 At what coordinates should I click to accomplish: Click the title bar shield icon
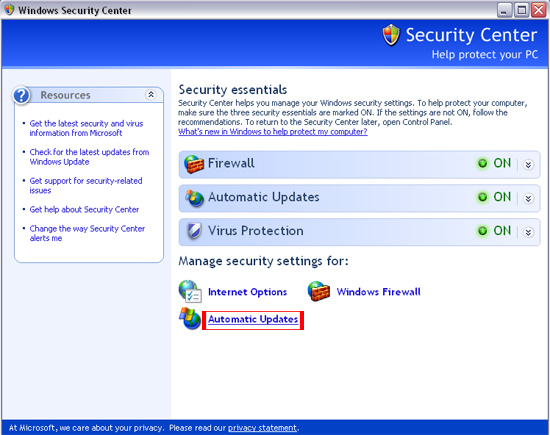pyautogui.click(x=9, y=10)
